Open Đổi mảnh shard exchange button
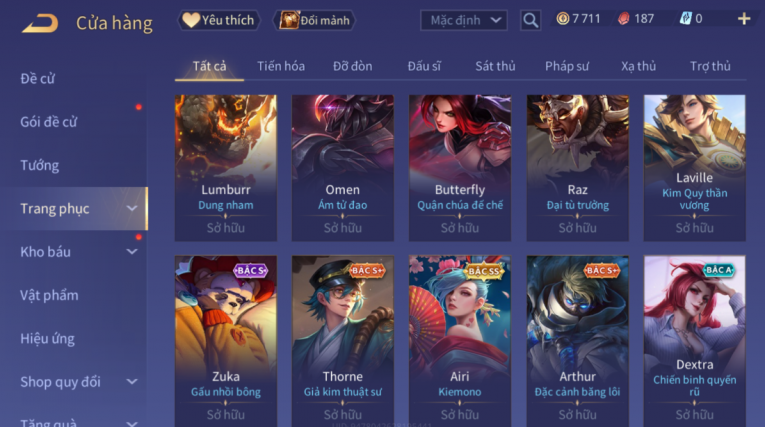Viewport: 765px width, 427px height. tap(314, 20)
